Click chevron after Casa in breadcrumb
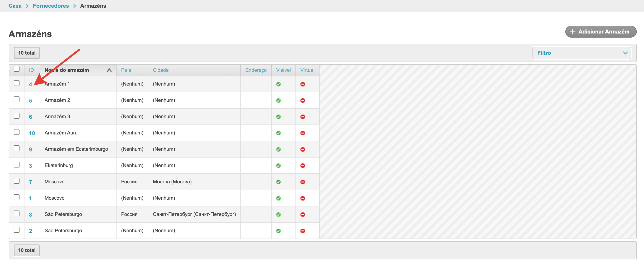 pyautogui.click(x=27, y=6)
